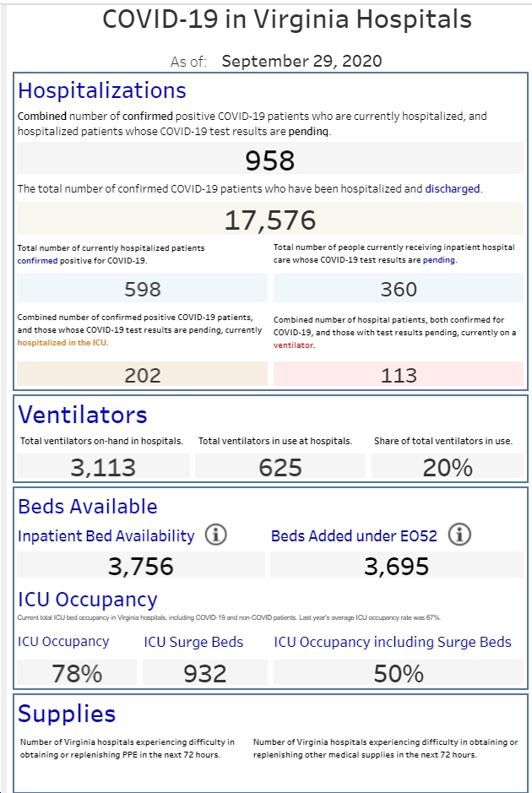Click the 20% share of ventilators value

point(448,466)
